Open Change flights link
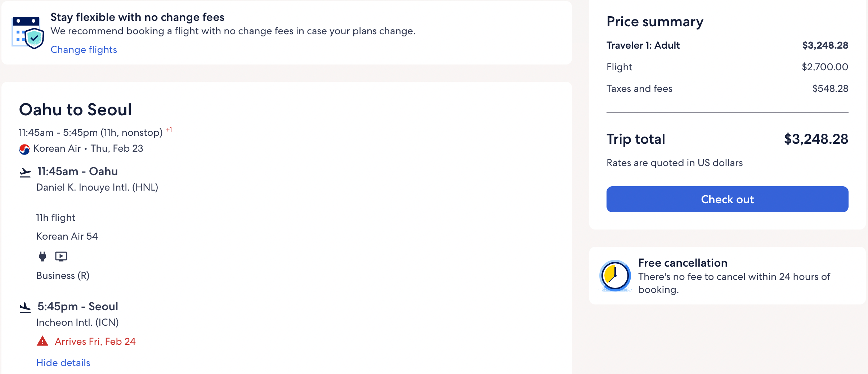The height and width of the screenshot is (374, 868). click(x=84, y=50)
